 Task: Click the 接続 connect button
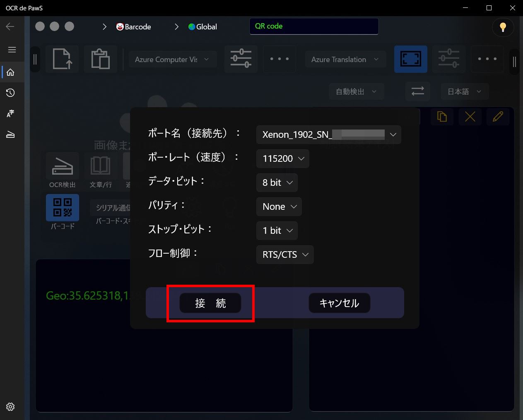pos(210,303)
